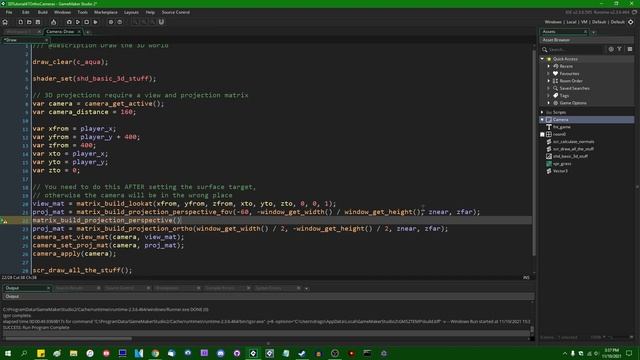Open Windows taskbar search
This screenshot has height=360, width=640.
[x=24, y=353]
